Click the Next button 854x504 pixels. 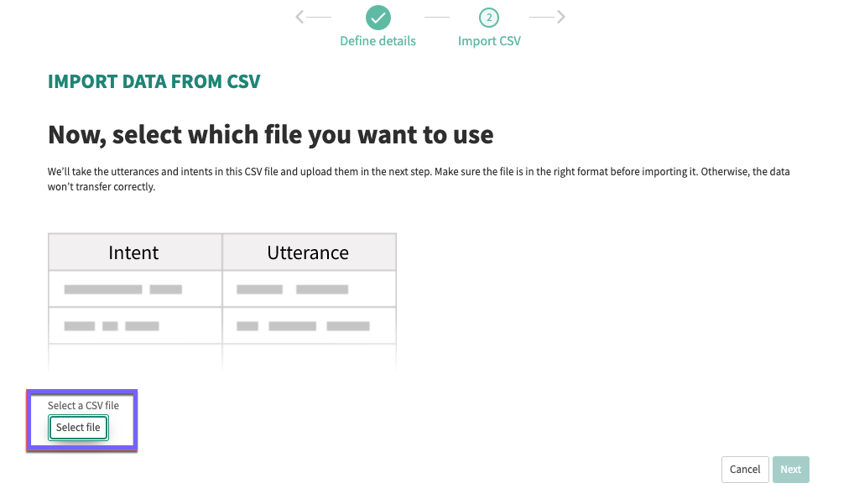coord(790,469)
